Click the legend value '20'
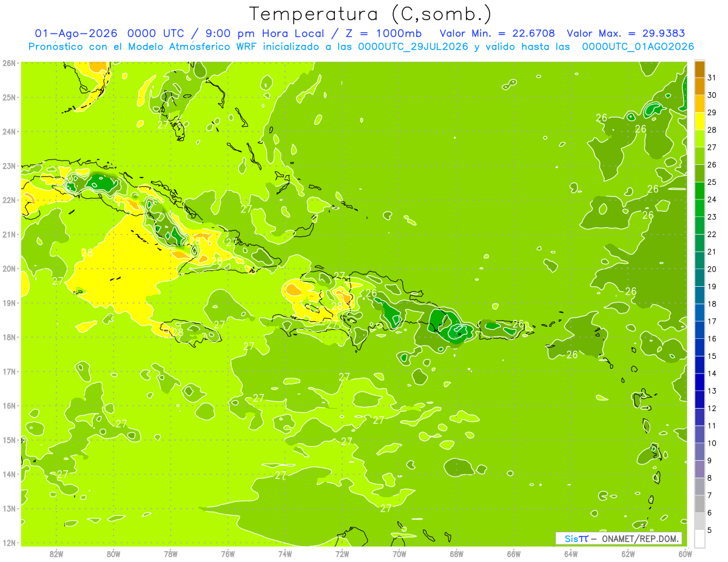This screenshot has width=728, height=562. [712, 269]
